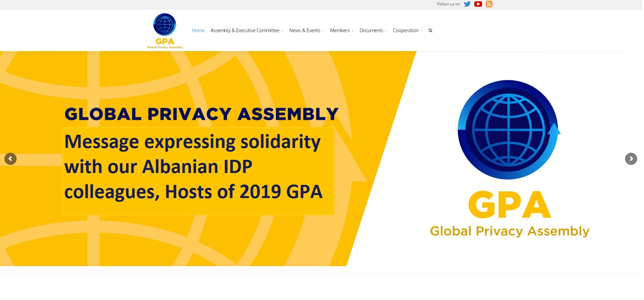Screen dimensions: 644x300
Task: Select the Home menu item
Action: 198,30
